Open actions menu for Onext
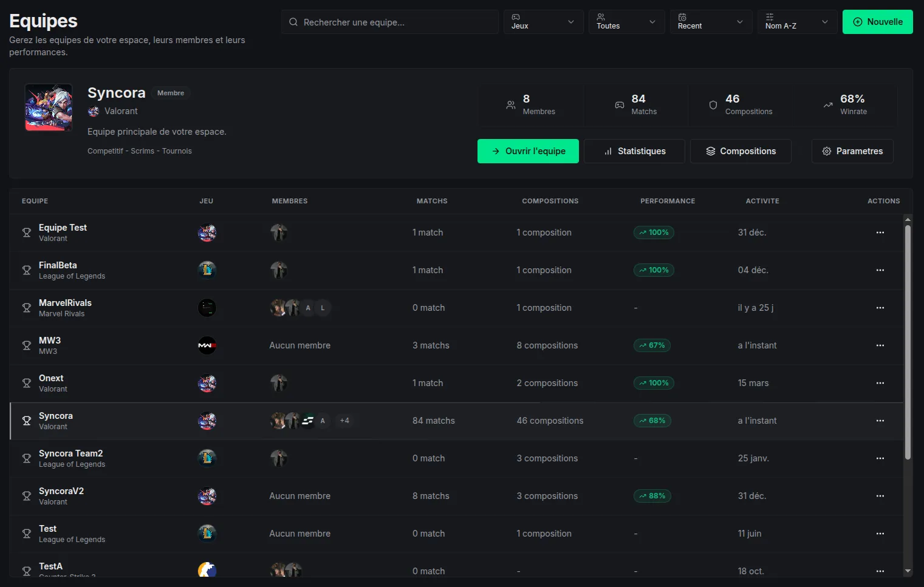Image resolution: width=924 pixels, height=587 pixels. [x=880, y=383]
